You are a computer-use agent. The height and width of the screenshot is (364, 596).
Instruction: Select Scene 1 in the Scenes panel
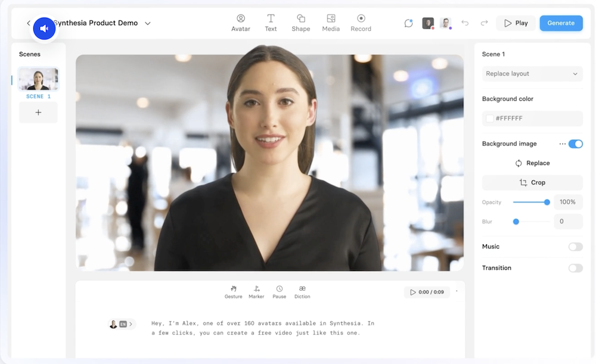tap(38, 77)
